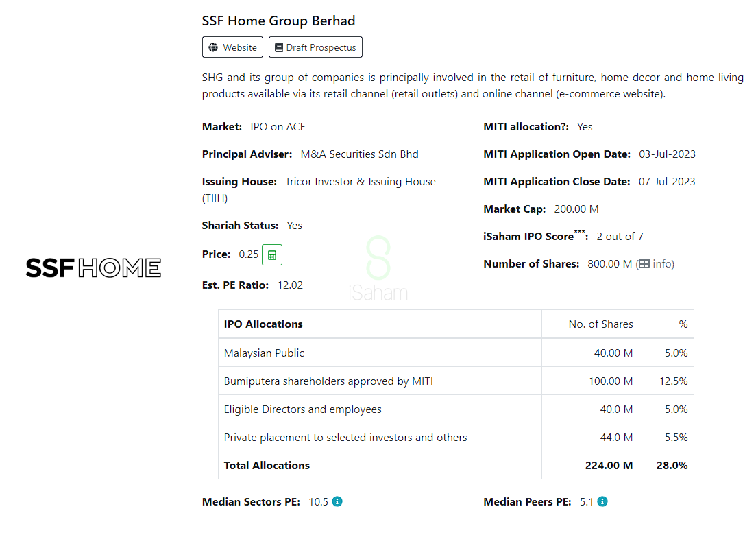Open the Website button

coord(232,47)
